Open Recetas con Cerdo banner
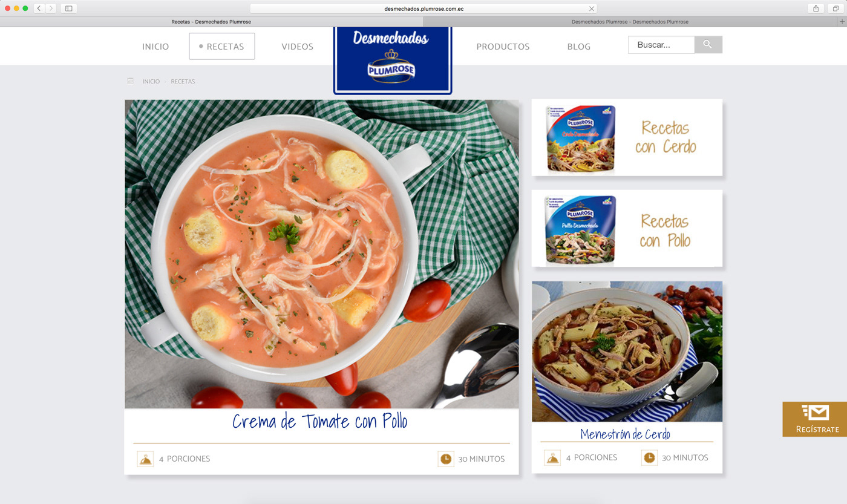Image resolution: width=847 pixels, height=504 pixels. [627, 137]
